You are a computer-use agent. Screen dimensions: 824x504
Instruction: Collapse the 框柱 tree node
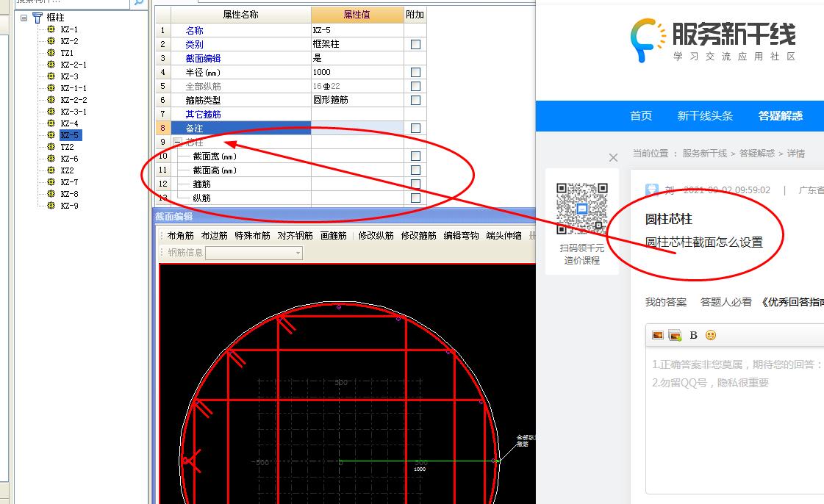pyautogui.click(x=24, y=18)
